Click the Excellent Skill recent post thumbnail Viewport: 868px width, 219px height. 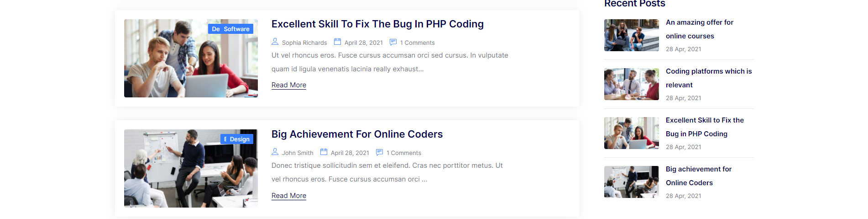pyautogui.click(x=632, y=133)
